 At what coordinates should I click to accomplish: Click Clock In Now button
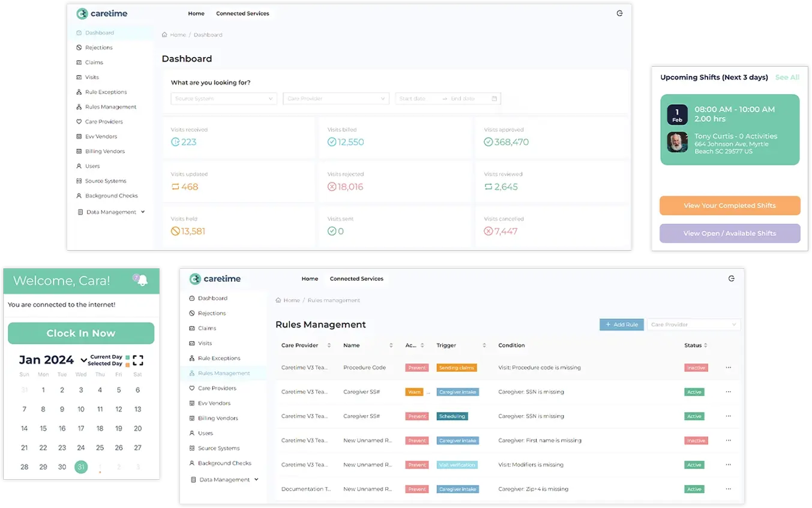(81, 333)
